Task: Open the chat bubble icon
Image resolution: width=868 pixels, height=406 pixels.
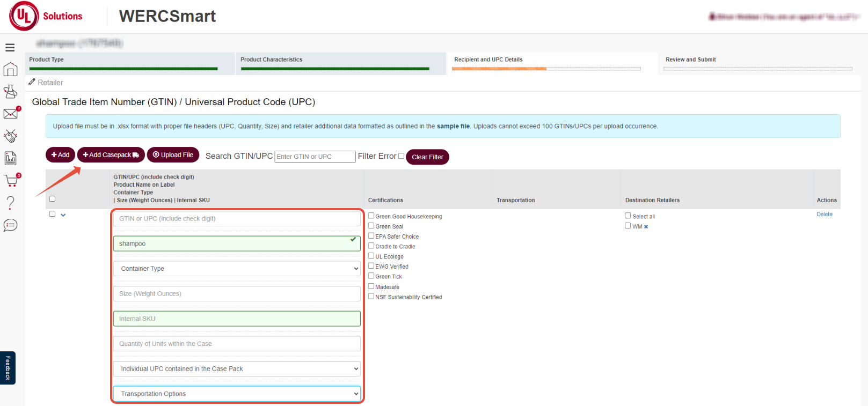Action: coord(10,225)
